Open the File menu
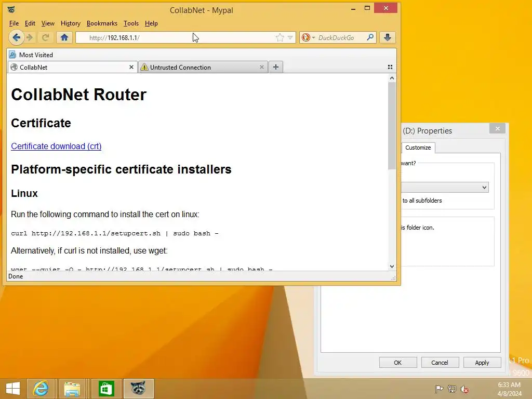This screenshot has width=532, height=399. [14, 23]
